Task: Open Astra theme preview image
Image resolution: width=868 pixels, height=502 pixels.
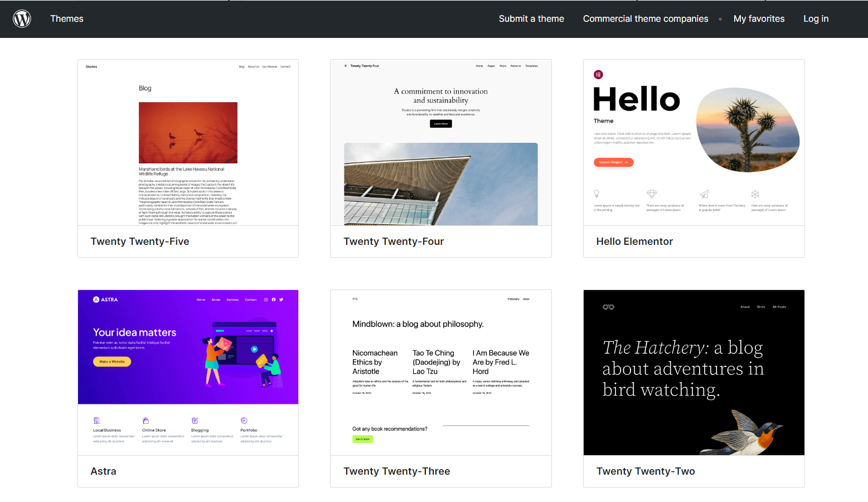Action: (x=188, y=373)
